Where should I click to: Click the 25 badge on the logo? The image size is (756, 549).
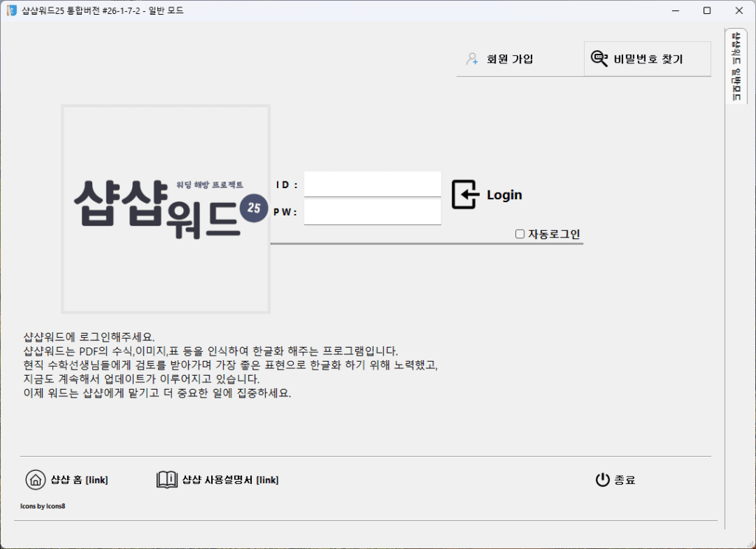254,208
